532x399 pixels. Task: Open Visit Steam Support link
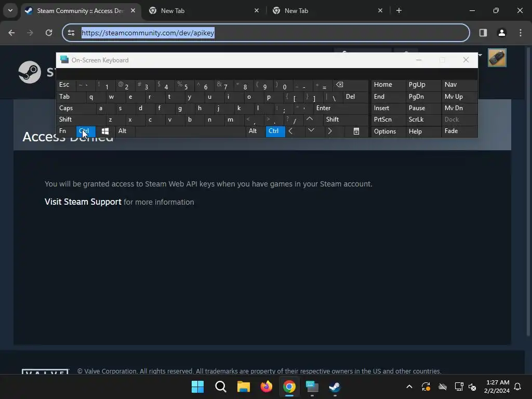83,202
